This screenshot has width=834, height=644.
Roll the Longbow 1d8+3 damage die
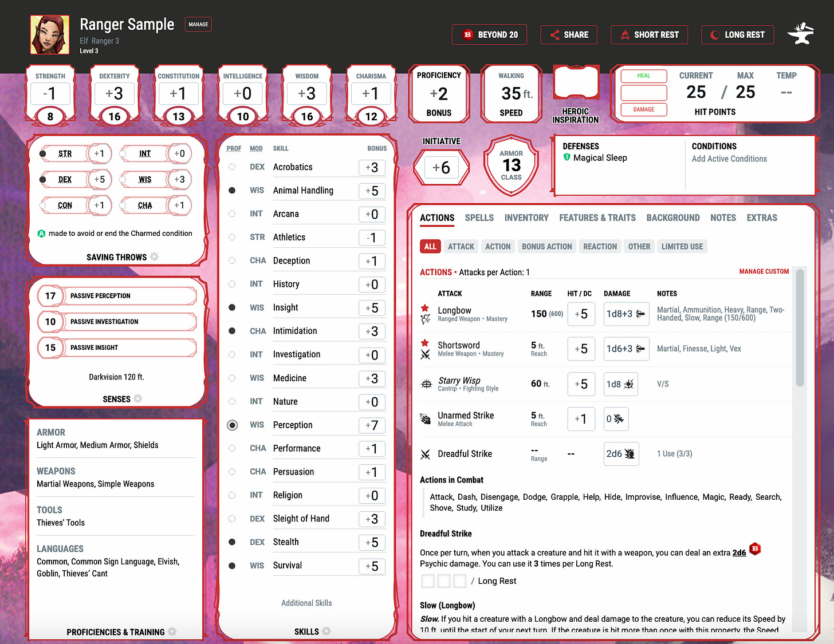[626, 314]
